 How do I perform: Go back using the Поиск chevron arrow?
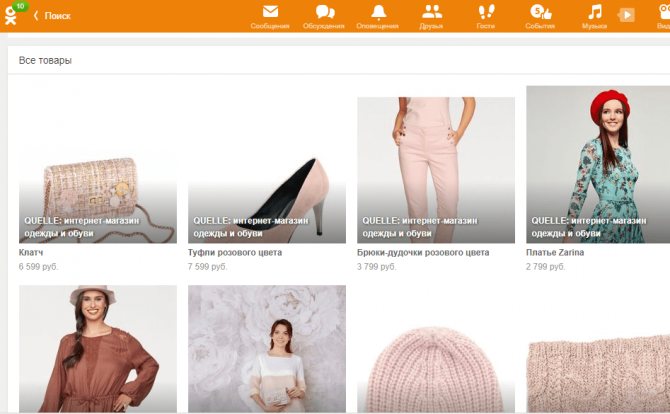36,16
